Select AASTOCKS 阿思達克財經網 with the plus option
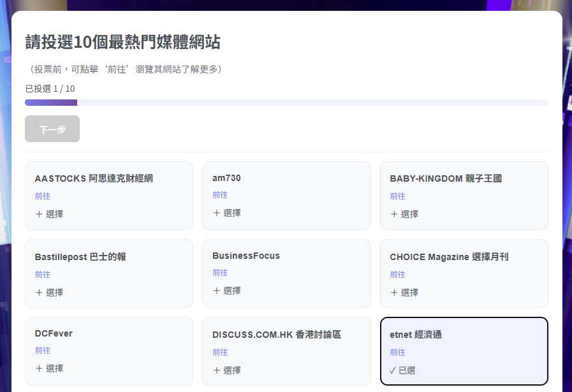The width and height of the screenshot is (572, 392). click(x=49, y=214)
